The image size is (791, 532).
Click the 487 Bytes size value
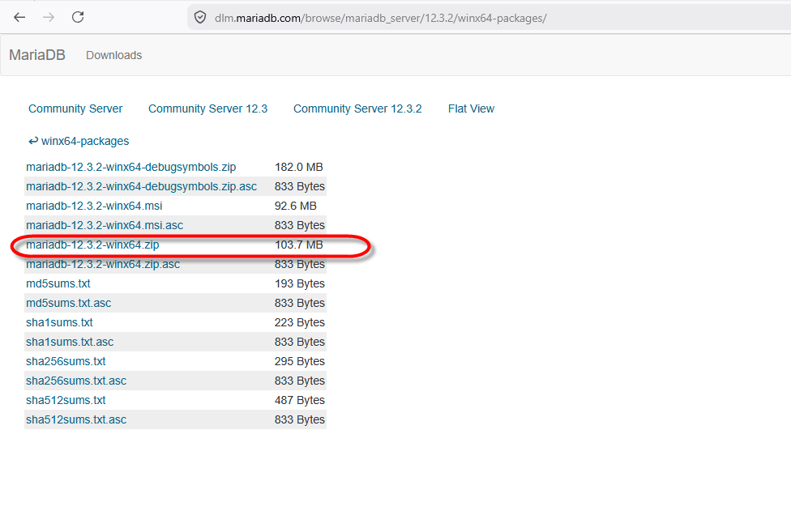point(300,400)
